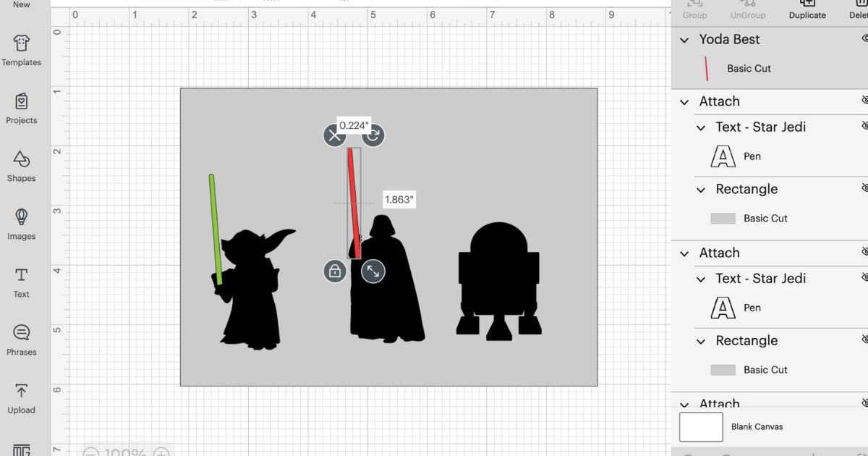Select the upper Attach group name
This screenshot has height=456, width=868.
click(x=719, y=101)
